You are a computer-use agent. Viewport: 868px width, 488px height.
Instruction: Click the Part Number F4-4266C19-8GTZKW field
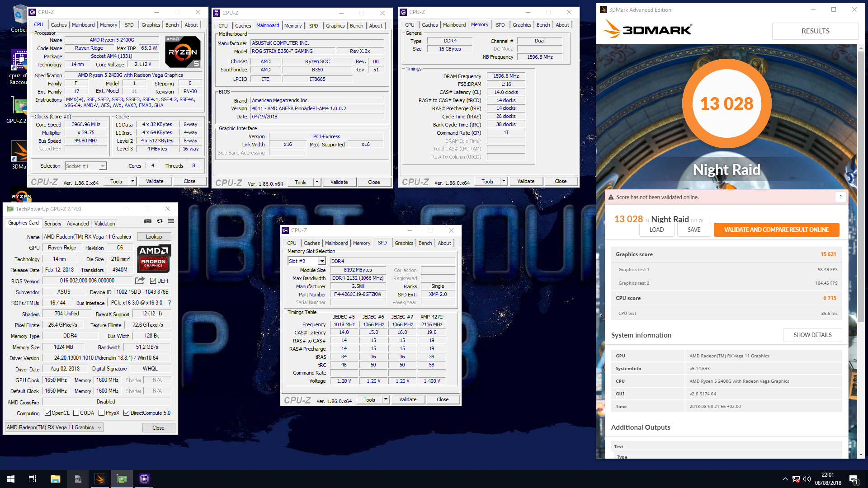[357, 294]
